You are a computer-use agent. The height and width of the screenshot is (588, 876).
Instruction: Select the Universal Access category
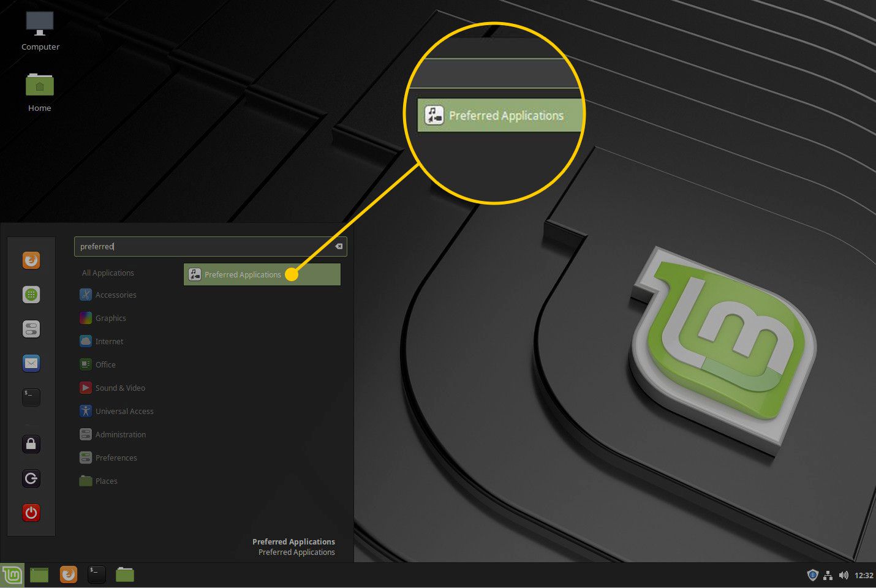coord(116,412)
